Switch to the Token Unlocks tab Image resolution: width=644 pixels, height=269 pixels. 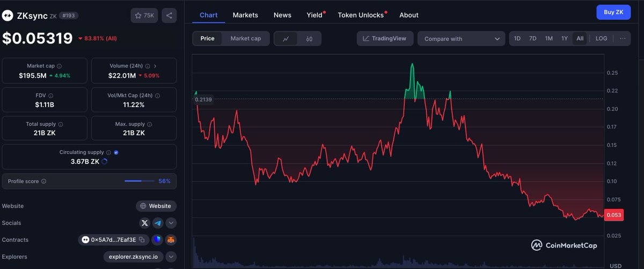pos(362,15)
